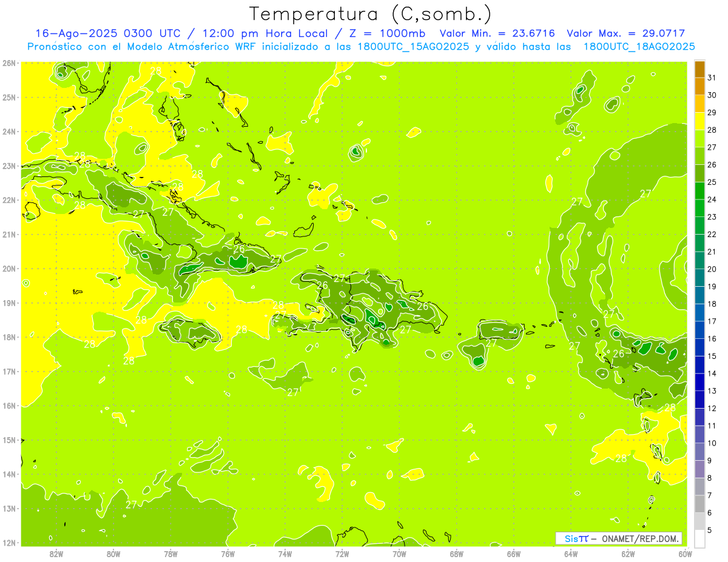This screenshot has width=728, height=562.
Task: Click the 68W longitude axis label
Action: pyautogui.click(x=456, y=554)
